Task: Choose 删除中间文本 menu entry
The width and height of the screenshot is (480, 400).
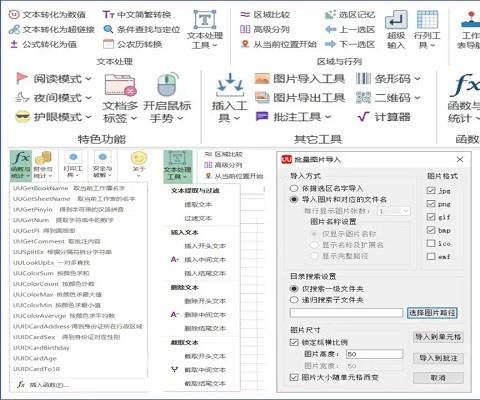Action: 205,315
